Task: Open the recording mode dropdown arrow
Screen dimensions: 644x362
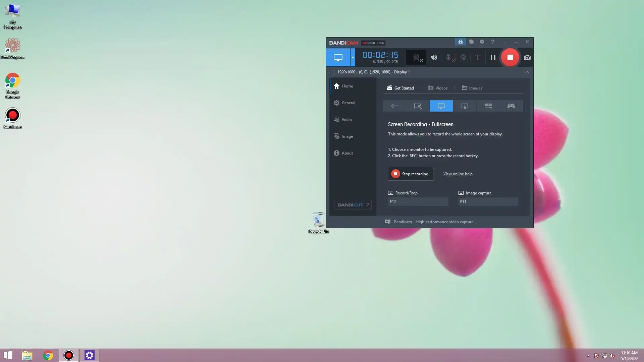Action: [x=353, y=57]
